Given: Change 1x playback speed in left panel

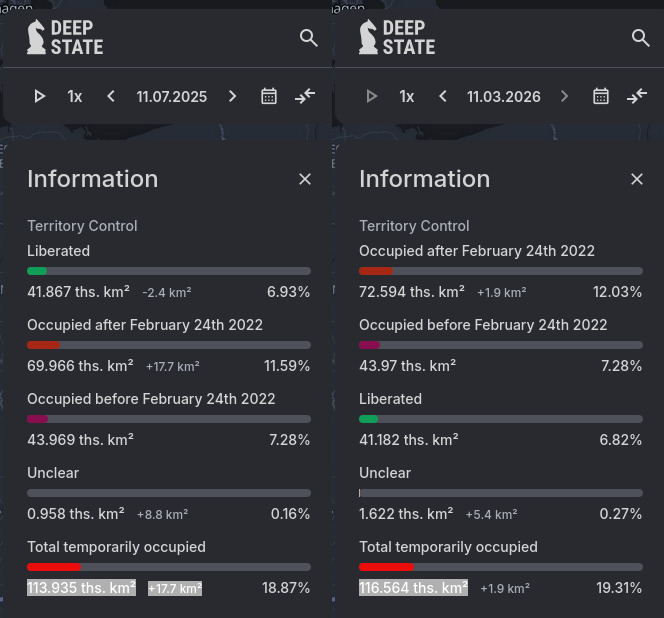Looking at the screenshot, I should point(75,97).
